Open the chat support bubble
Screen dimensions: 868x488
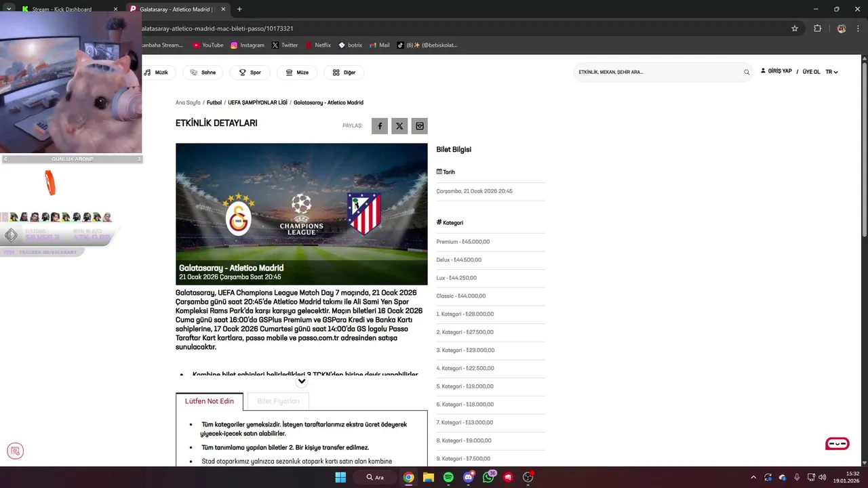pyautogui.click(x=837, y=444)
